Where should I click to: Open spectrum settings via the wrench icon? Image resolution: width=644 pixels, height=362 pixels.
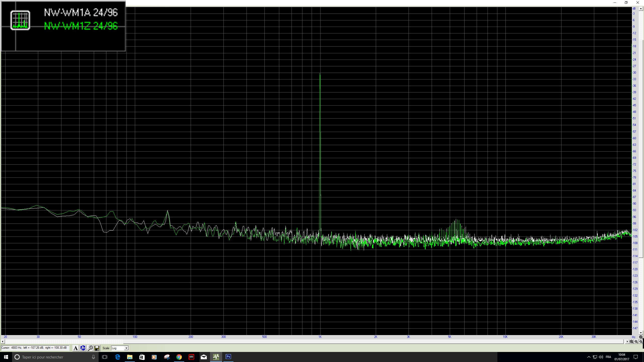coord(90,348)
